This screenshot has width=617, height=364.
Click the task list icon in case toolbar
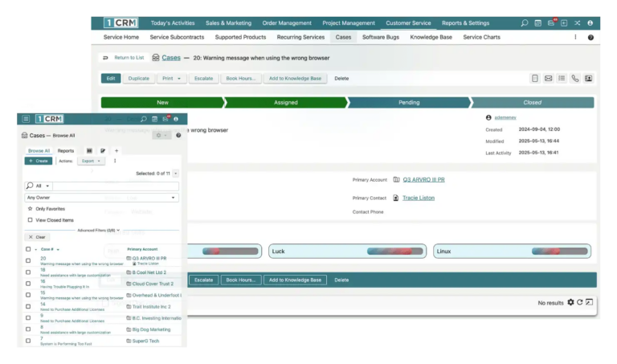[562, 78]
